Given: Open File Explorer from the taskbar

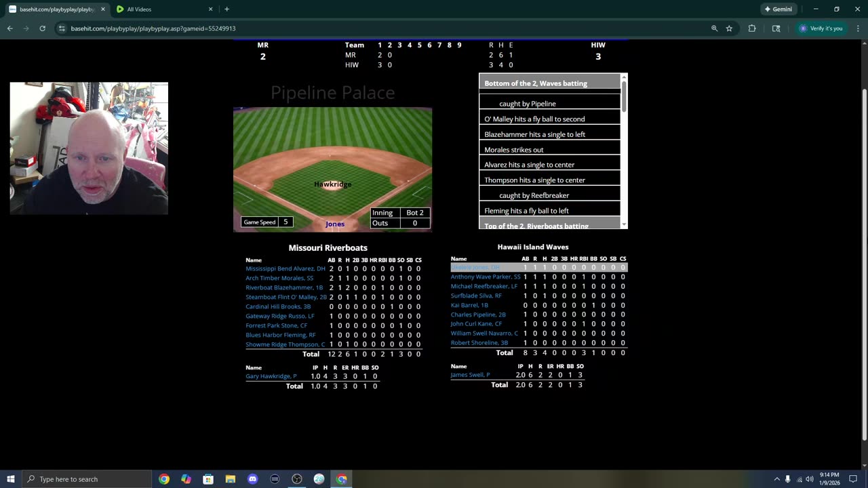Looking at the screenshot, I should click(231, 479).
